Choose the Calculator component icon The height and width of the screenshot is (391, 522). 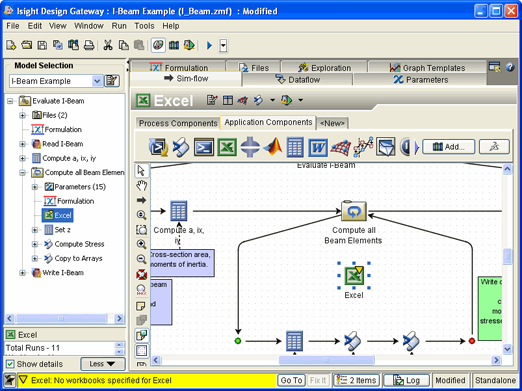[295, 147]
